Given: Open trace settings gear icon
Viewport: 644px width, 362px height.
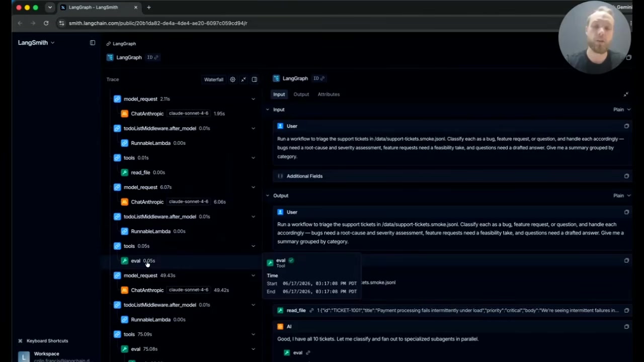Looking at the screenshot, I should [232, 79].
